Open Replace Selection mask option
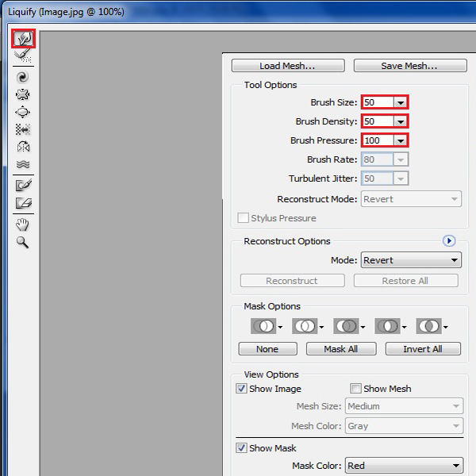476x476 pixels. pyautogui.click(x=267, y=326)
